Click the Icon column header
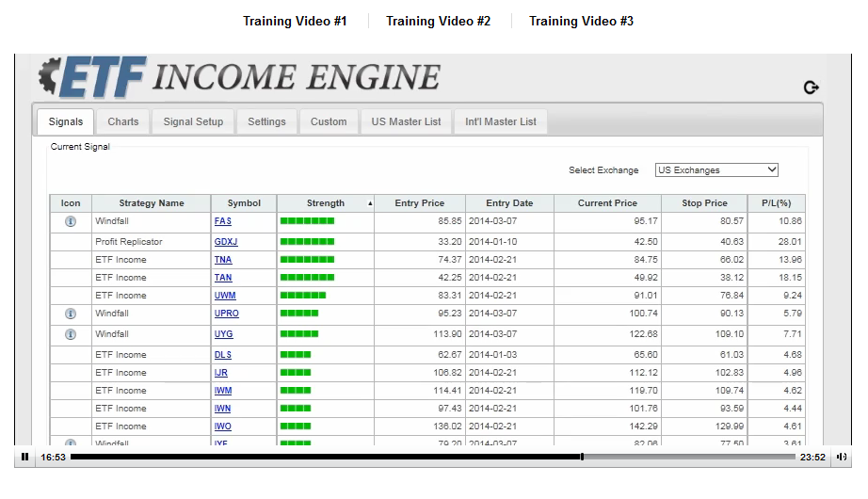The width and height of the screenshot is (868, 499). pyautogui.click(x=71, y=203)
